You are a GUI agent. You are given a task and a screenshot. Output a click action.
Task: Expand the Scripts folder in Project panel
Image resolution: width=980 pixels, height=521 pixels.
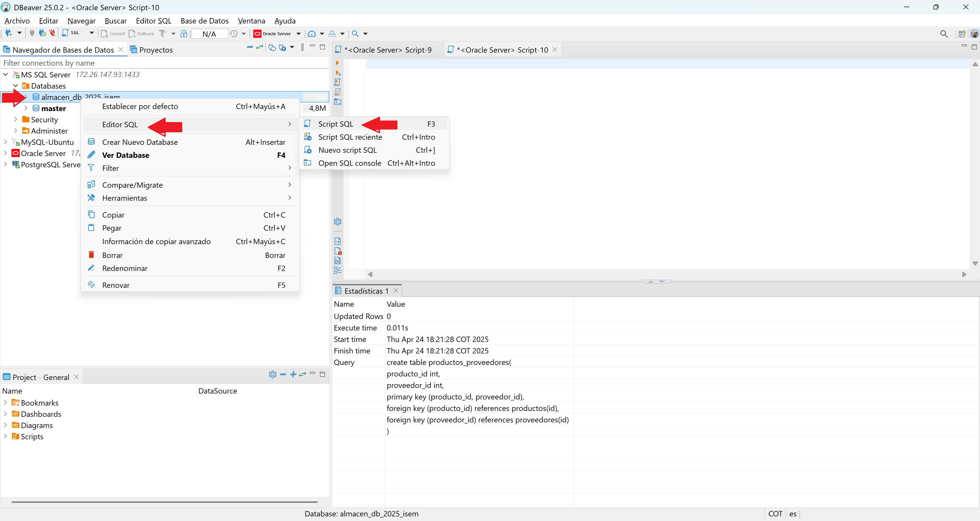point(6,436)
